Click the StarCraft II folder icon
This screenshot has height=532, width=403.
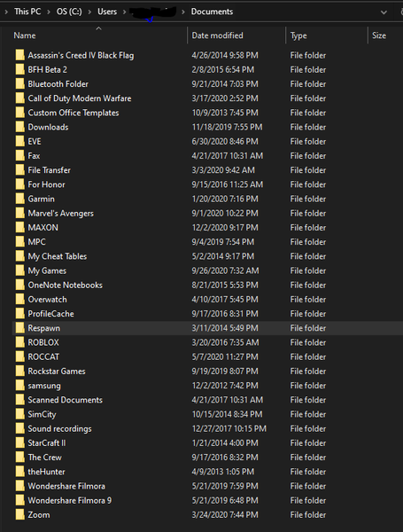click(x=20, y=442)
